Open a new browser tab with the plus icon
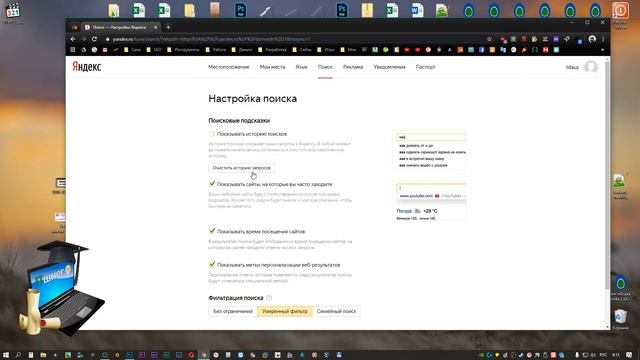The image size is (640, 360). point(168,27)
